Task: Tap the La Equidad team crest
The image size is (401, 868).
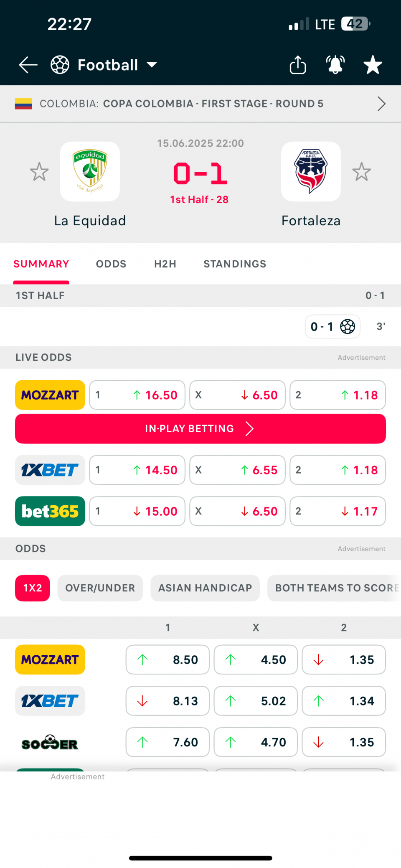Action: [90, 171]
